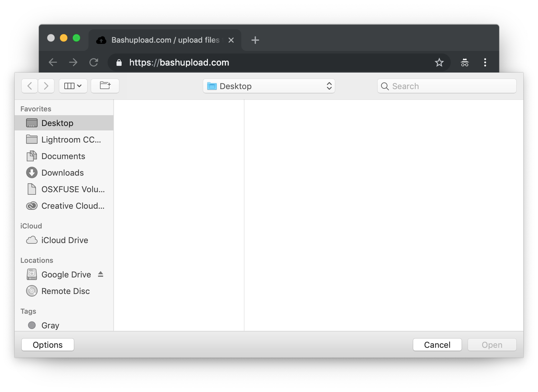Eject Google Drive
The width and height of the screenshot is (538, 392).
pyautogui.click(x=101, y=274)
